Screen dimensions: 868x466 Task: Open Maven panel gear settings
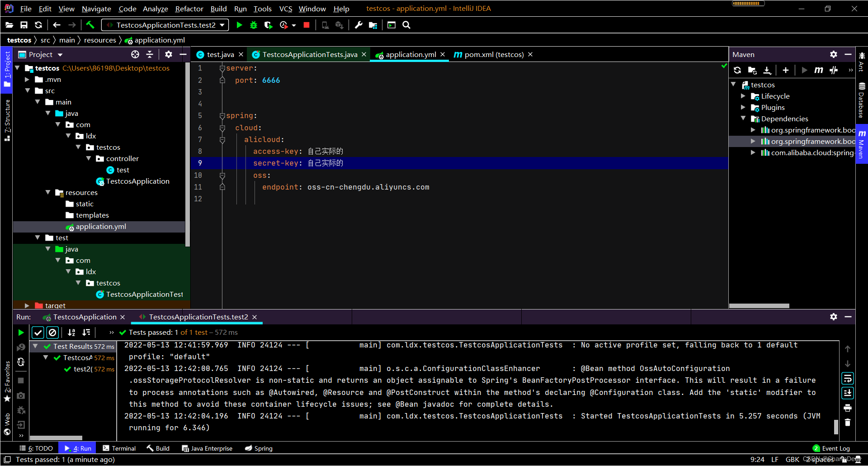[x=834, y=54]
